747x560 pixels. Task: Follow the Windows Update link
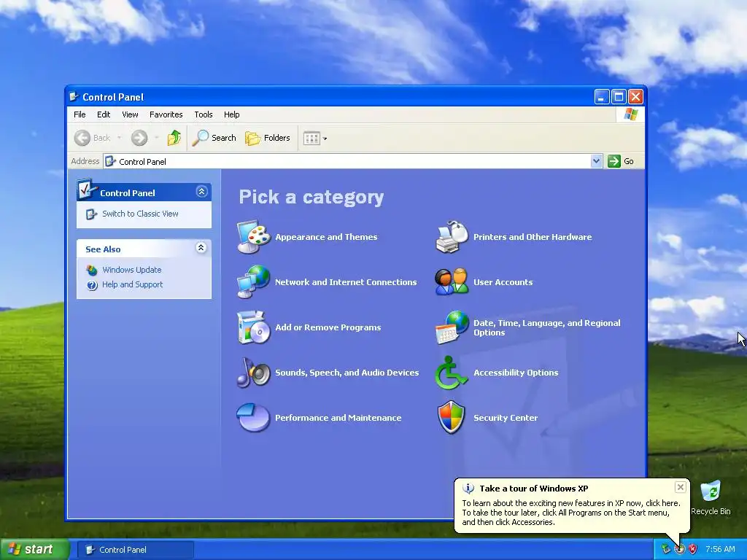pyautogui.click(x=132, y=270)
